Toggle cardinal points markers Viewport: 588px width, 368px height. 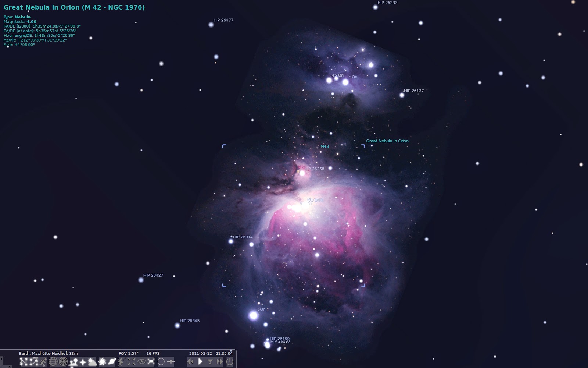[x=83, y=362]
